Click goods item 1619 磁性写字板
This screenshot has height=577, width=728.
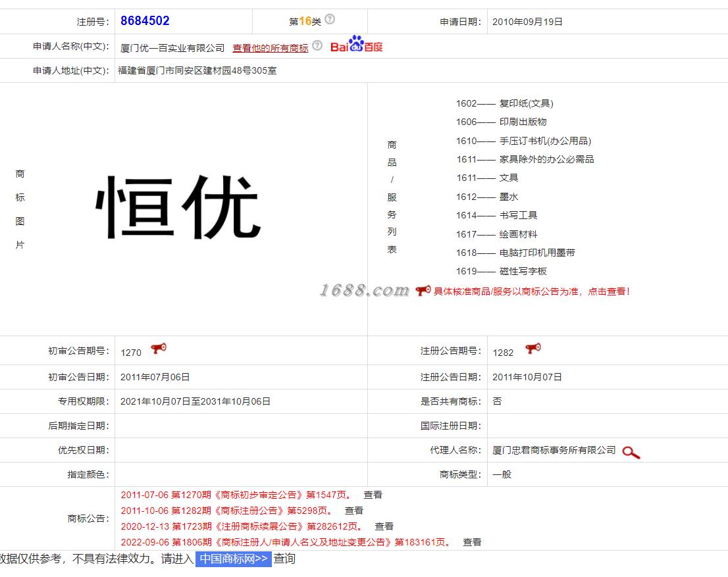pos(502,271)
